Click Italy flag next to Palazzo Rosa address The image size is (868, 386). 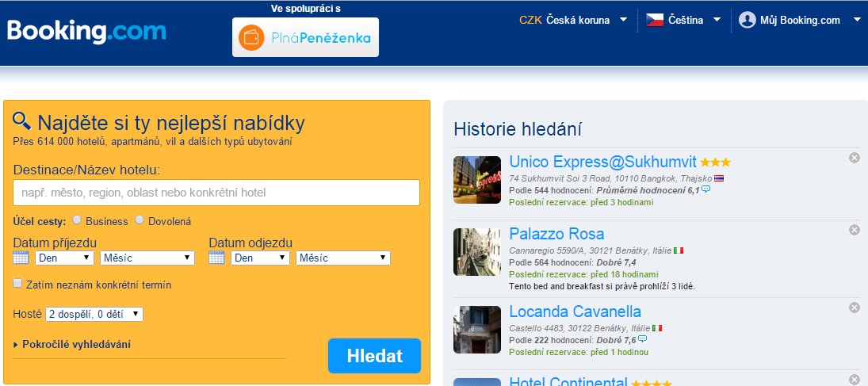pyautogui.click(x=679, y=250)
